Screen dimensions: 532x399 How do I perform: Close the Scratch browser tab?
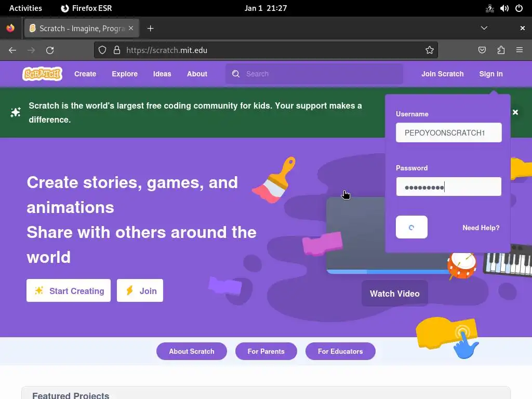click(131, 28)
